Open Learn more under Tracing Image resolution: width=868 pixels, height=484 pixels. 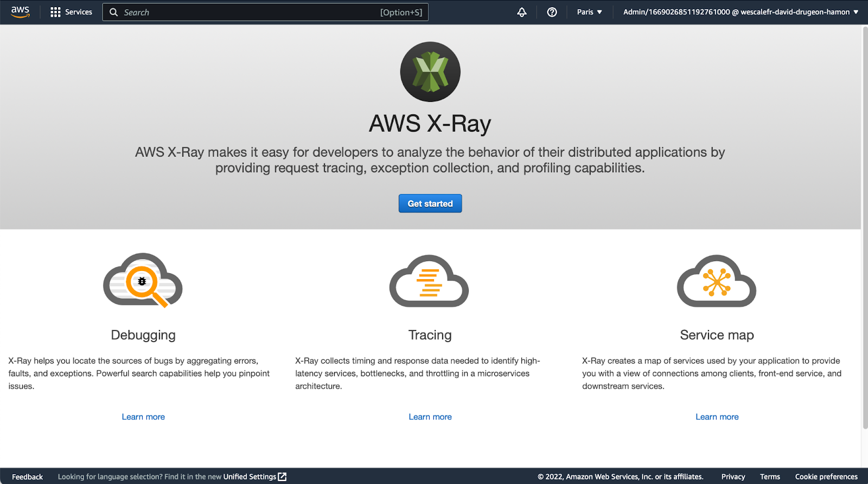click(x=430, y=417)
